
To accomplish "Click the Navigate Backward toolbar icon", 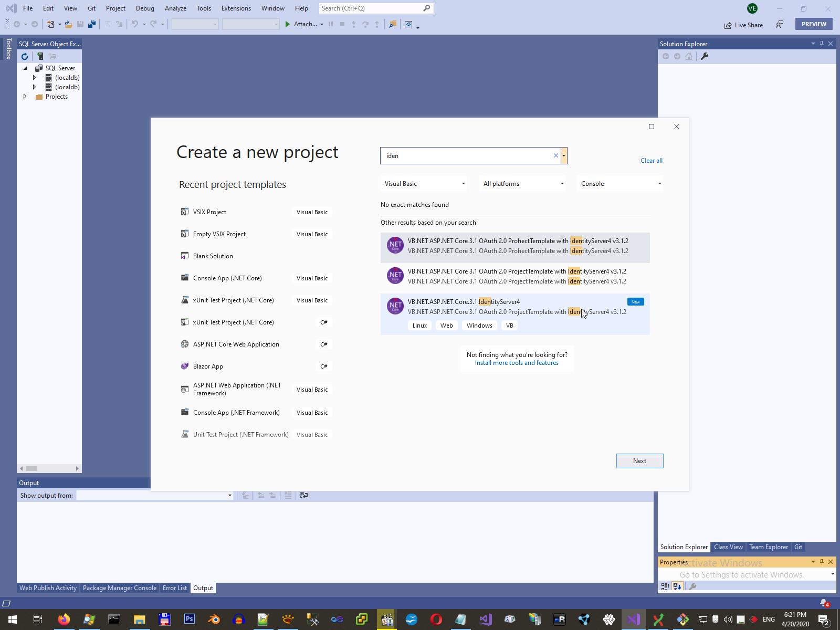I will pyautogui.click(x=17, y=24).
